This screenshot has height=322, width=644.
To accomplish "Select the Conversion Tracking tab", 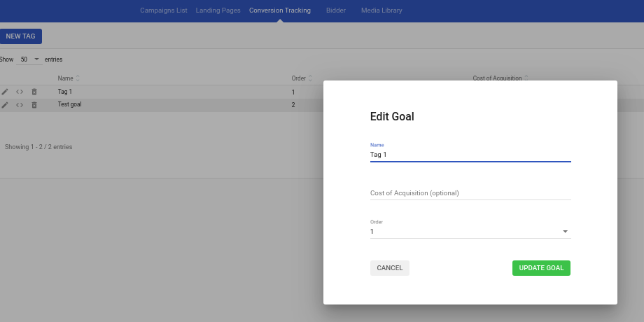I will pyautogui.click(x=280, y=10).
